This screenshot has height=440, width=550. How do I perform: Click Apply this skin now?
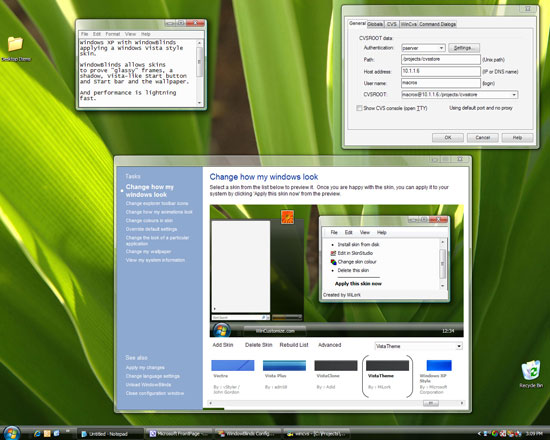click(x=358, y=284)
